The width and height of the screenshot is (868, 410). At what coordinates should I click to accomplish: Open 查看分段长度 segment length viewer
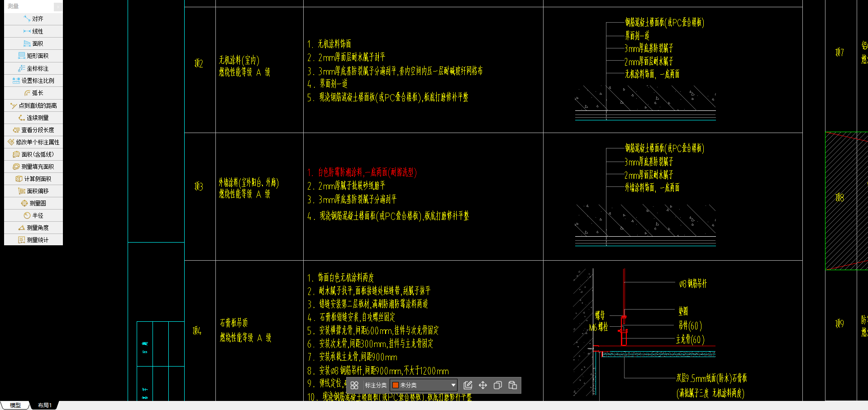(33, 130)
